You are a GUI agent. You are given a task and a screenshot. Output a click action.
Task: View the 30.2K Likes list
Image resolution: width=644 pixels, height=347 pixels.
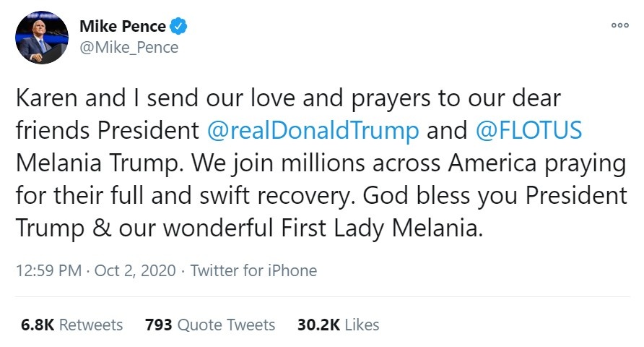[339, 325]
